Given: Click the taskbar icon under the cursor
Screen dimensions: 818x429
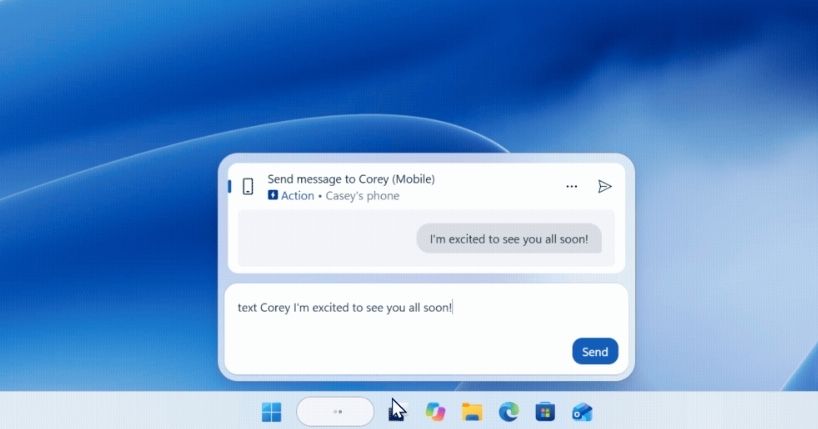Looking at the screenshot, I should pos(396,413).
